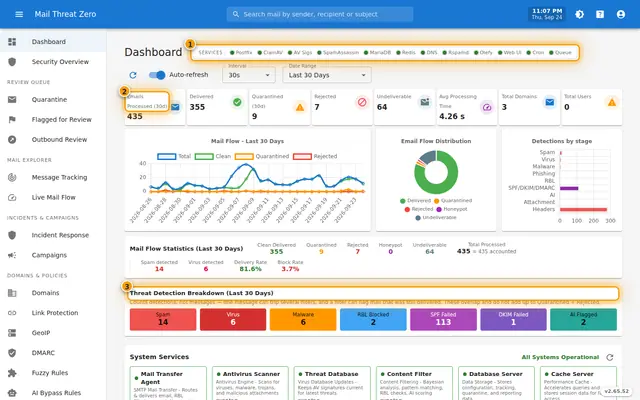Viewport: 640px width, 400px height.
Task: Click the Rejected card blocked icon
Action: [x=362, y=102]
